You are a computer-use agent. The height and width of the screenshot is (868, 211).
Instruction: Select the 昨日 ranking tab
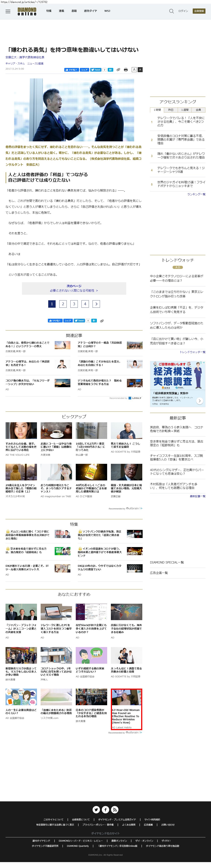(x=171, y=110)
